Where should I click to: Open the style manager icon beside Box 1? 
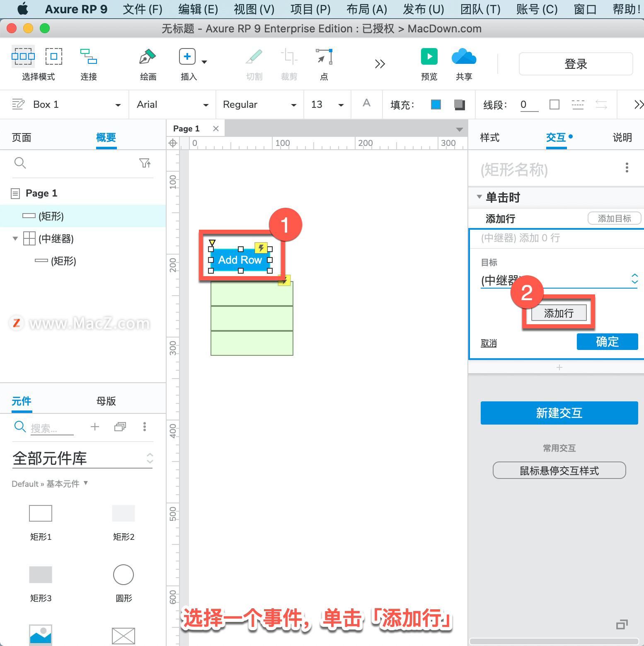[x=18, y=104]
